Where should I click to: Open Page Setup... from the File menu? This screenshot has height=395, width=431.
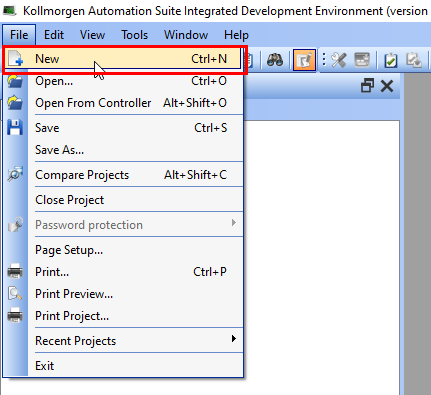click(123, 250)
